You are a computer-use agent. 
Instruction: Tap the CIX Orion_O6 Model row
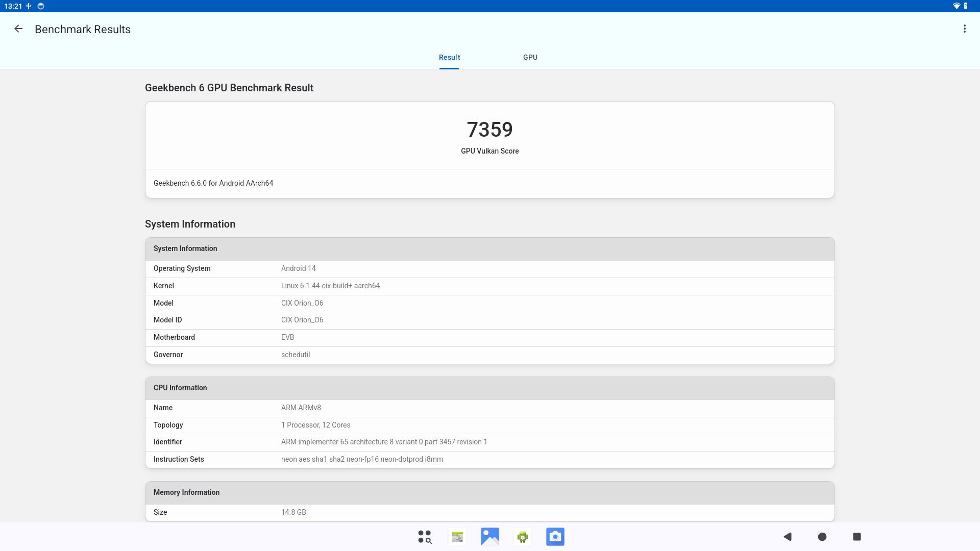(x=302, y=303)
